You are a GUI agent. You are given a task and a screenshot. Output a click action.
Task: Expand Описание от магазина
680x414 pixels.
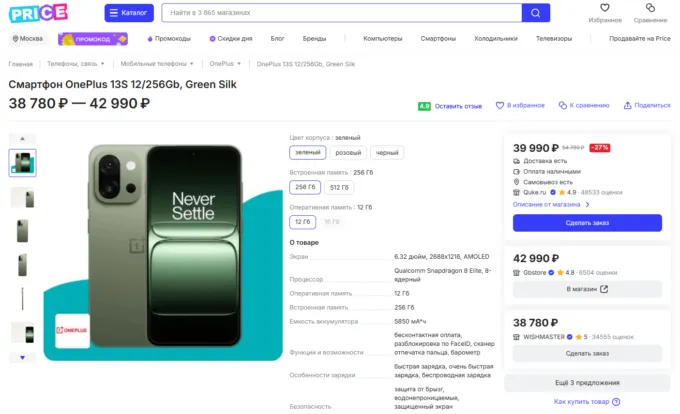tap(551, 205)
